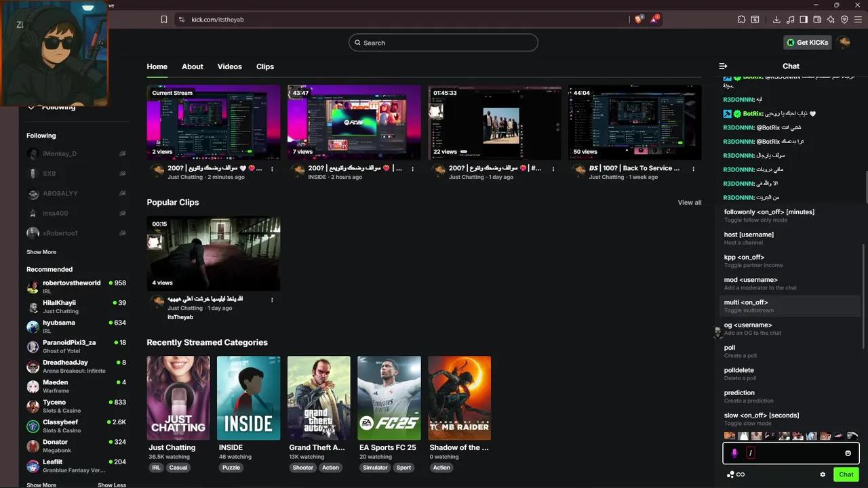Viewport: 868px width, 488px height.
Task: Open the browser hamburger menu
Action: tap(858, 20)
